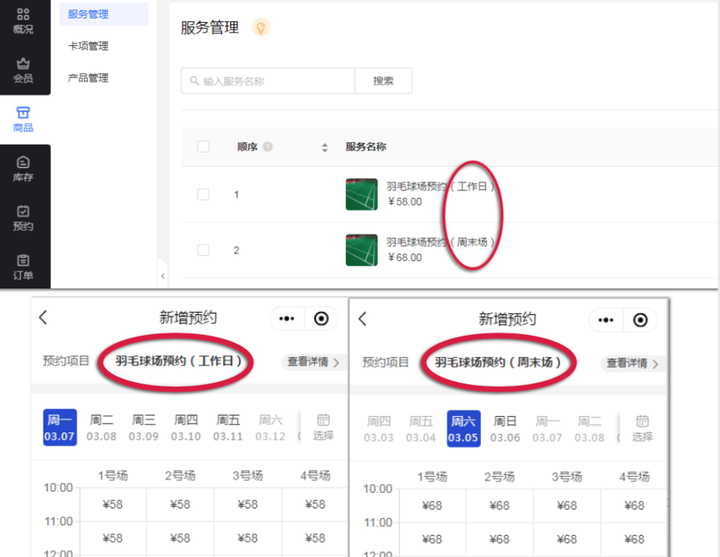Open the 产品管理 menu item
Viewport: 720px width, 557px height.
[88, 78]
